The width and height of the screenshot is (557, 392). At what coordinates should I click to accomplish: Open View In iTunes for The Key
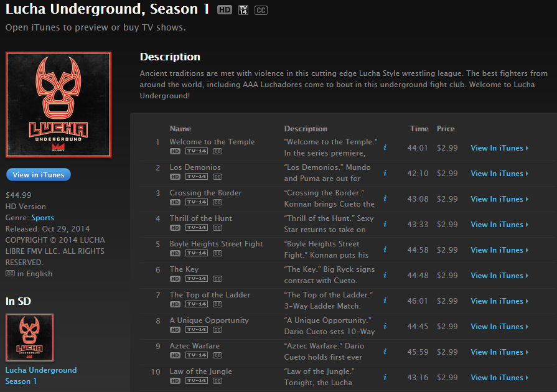[x=500, y=276]
